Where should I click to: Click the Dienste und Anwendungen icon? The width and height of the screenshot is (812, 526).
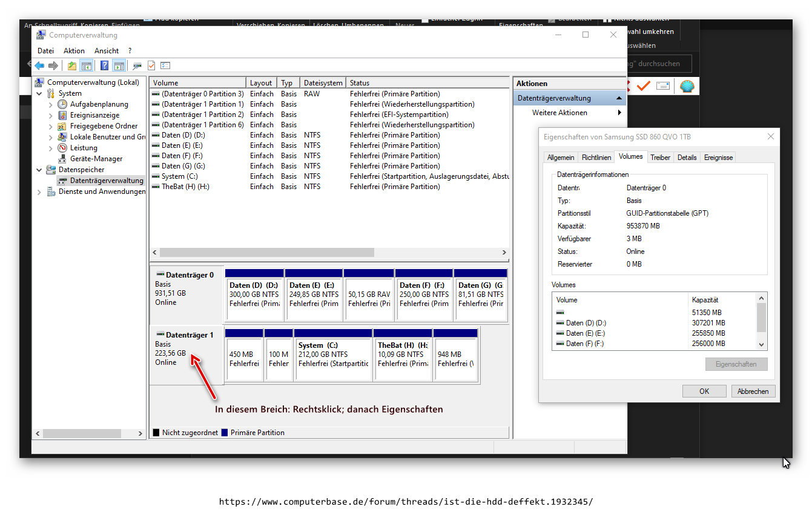pyautogui.click(x=51, y=191)
